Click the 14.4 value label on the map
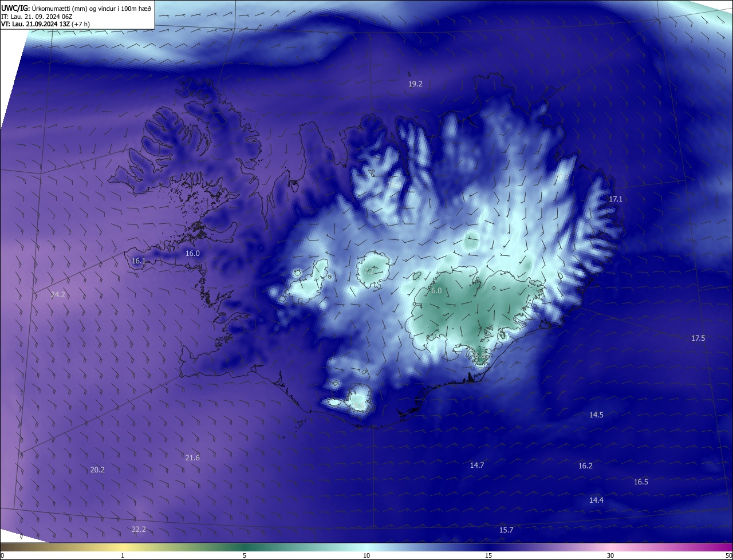The height and width of the screenshot is (560, 733). 596,500
